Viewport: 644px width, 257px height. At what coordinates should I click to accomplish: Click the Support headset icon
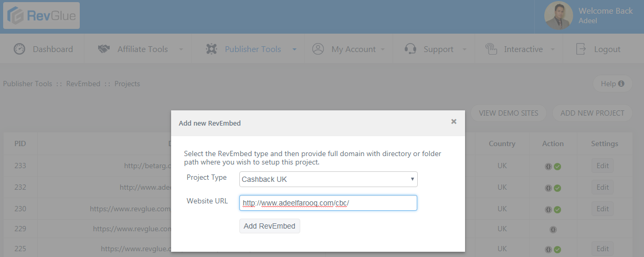point(410,49)
